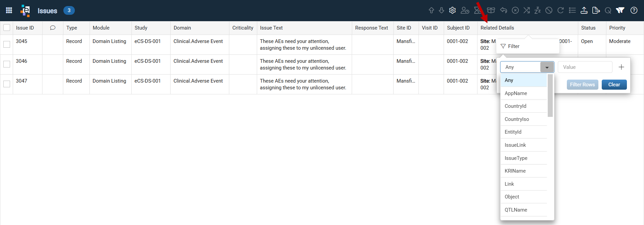Click the magnifier Q icon

point(608,10)
